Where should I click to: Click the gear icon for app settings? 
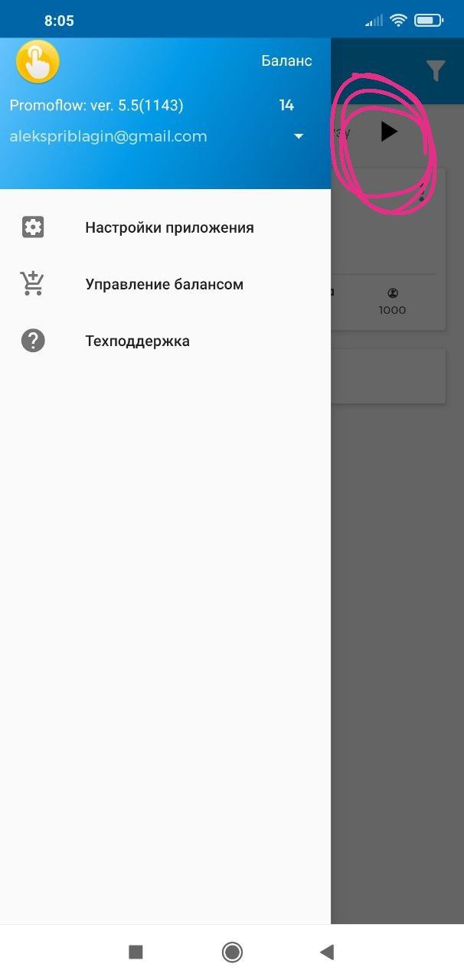33,227
